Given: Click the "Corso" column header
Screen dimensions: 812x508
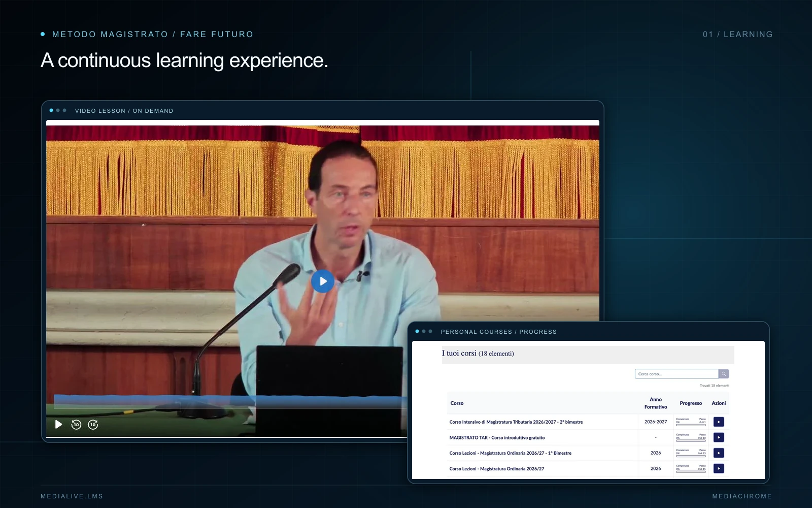Looking at the screenshot, I should [457, 403].
